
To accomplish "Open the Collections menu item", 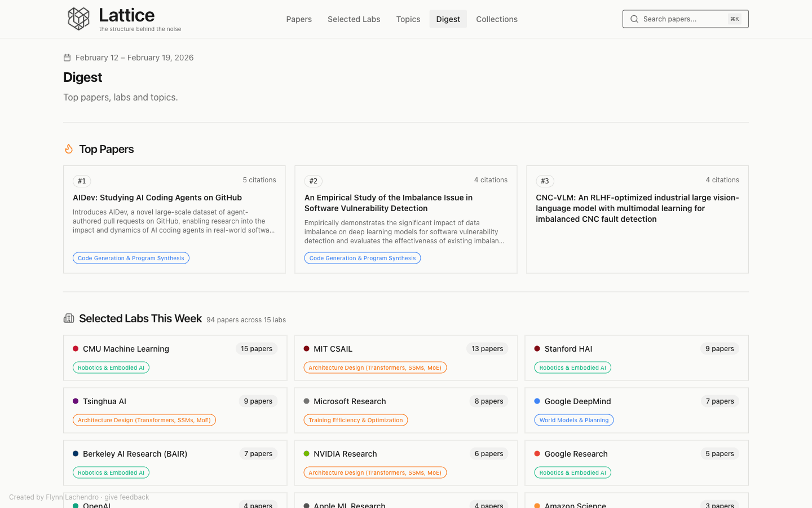I will pyautogui.click(x=497, y=19).
